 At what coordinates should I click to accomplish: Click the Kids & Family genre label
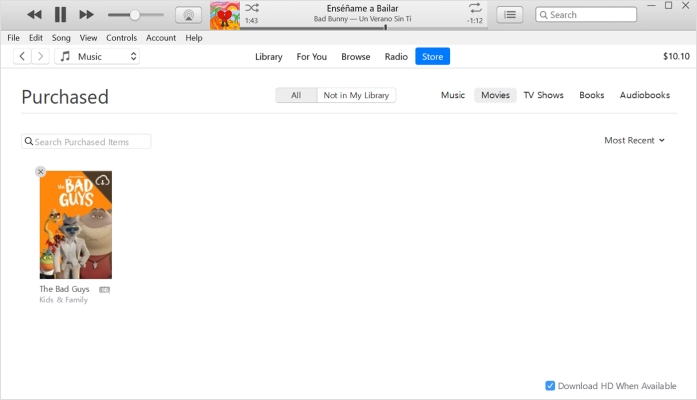click(64, 300)
